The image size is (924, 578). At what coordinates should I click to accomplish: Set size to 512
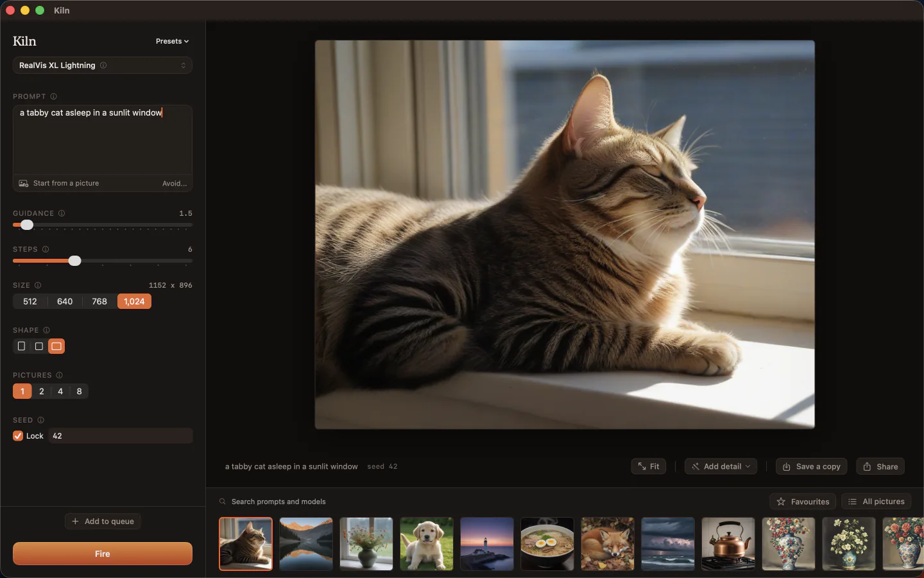tap(30, 301)
